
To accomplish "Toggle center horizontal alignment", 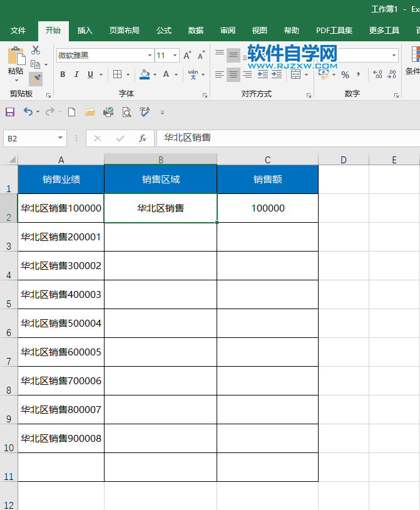I will [x=233, y=74].
